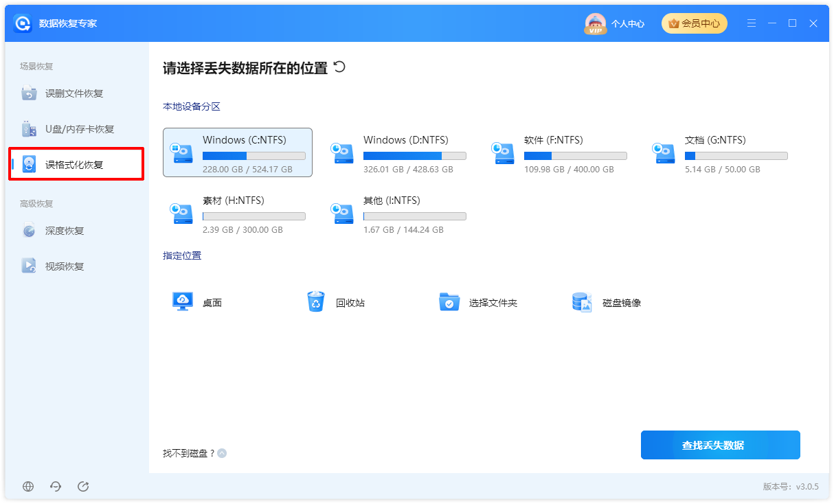The image size is (834, 504).
Task: Select the Windows (C:NTFS) partition label
Action: pyautogui.click(x=245, y=140)
